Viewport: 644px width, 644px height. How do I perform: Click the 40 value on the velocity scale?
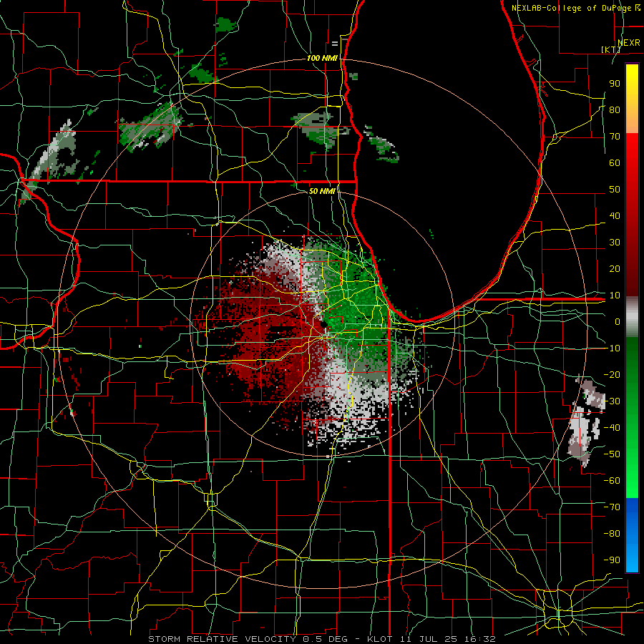coord(615,215)
